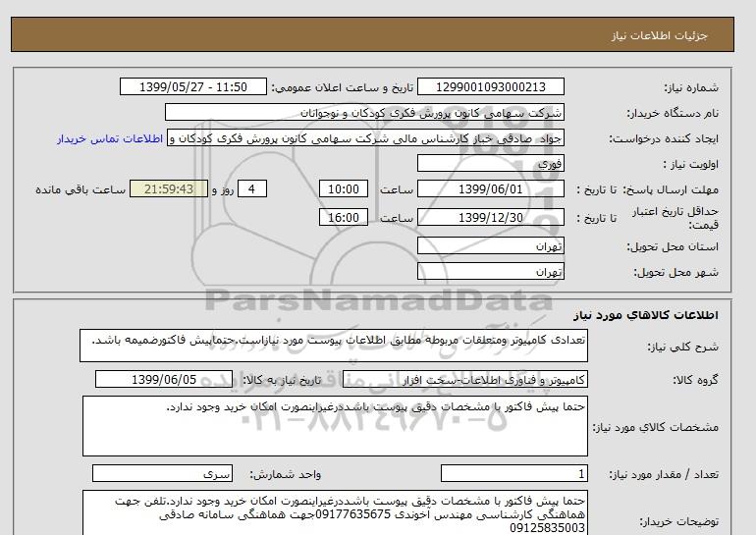This screenshot has height=535, width=756.
Task: Click the section heading اطلاعات کالاهای مورد نیاز
Action: tap(646, 315)
